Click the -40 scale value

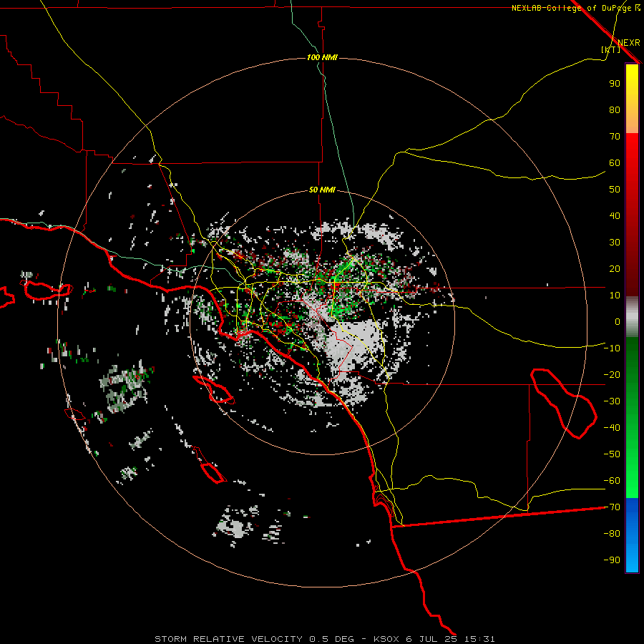tap(612, 428)
